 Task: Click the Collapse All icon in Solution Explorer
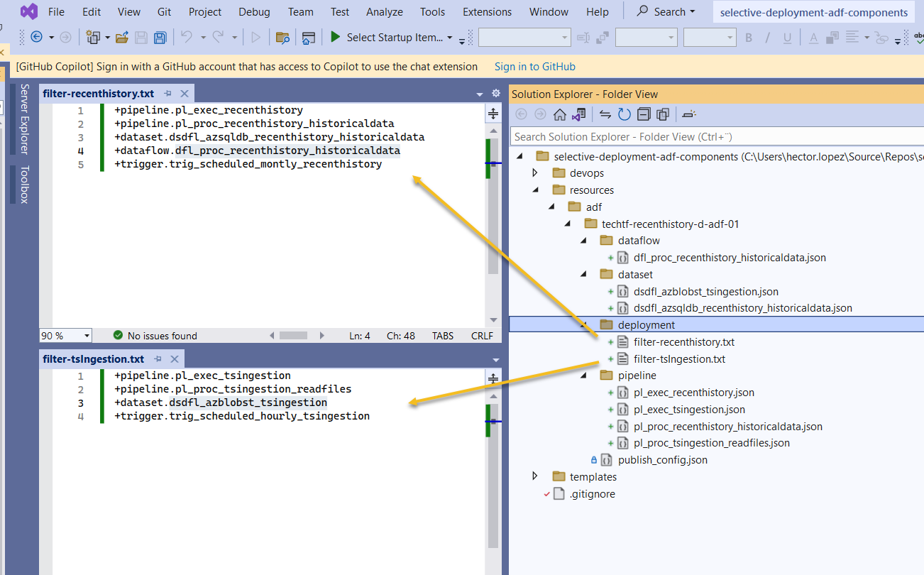(x=644, y=114)
